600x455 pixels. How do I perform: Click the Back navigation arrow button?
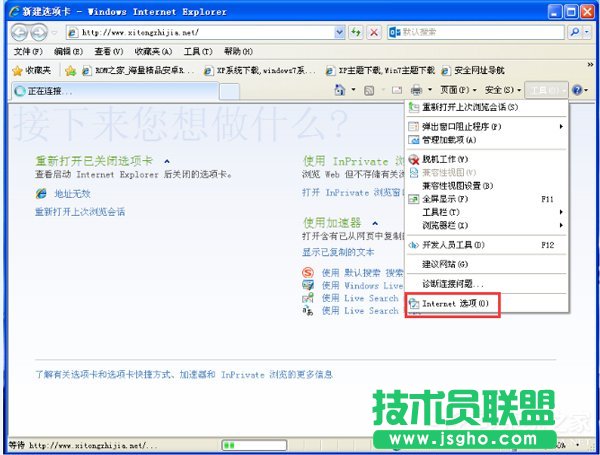17,32
